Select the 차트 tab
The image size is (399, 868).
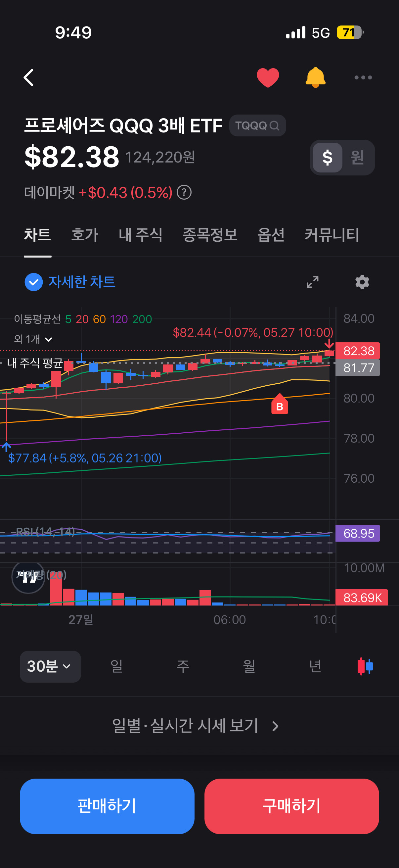[37, 234]
